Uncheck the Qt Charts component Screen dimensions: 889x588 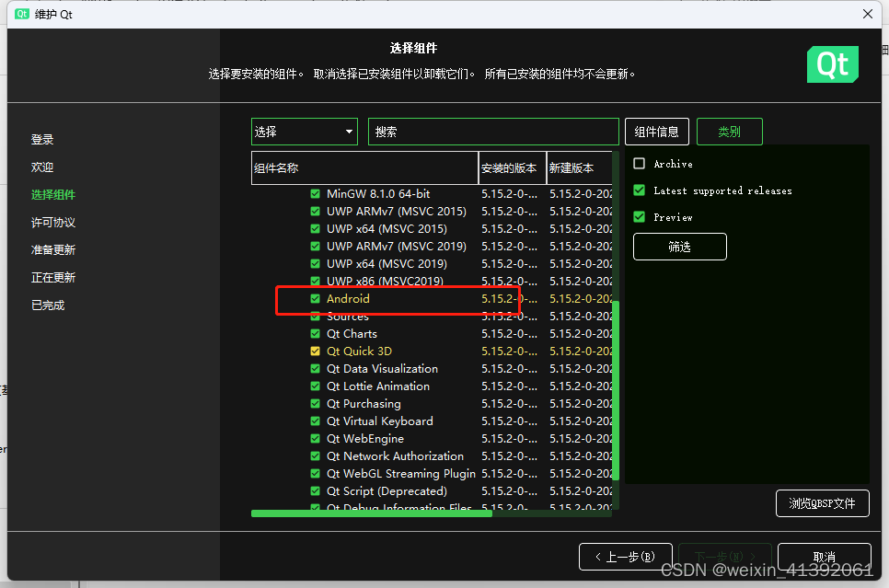314,333
